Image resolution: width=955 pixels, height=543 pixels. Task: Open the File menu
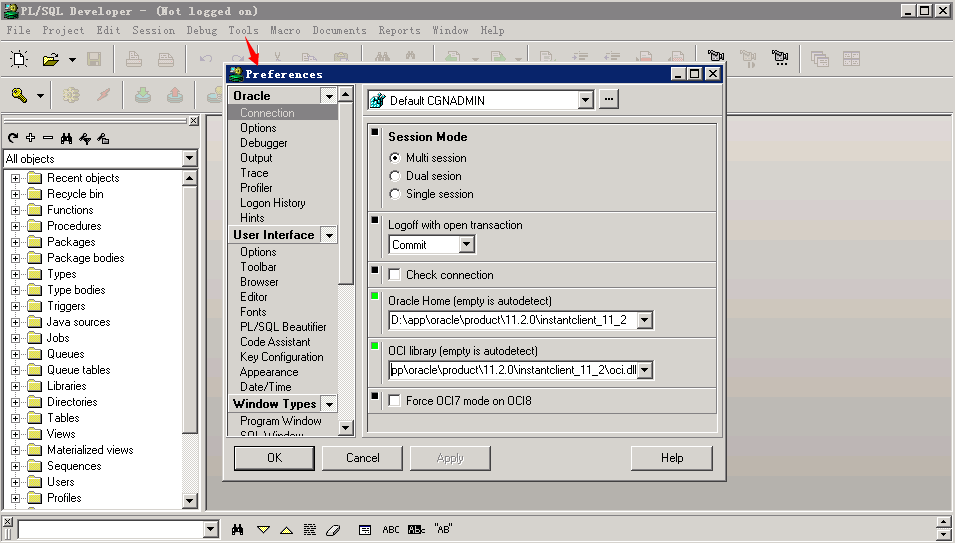pos(18,30)
